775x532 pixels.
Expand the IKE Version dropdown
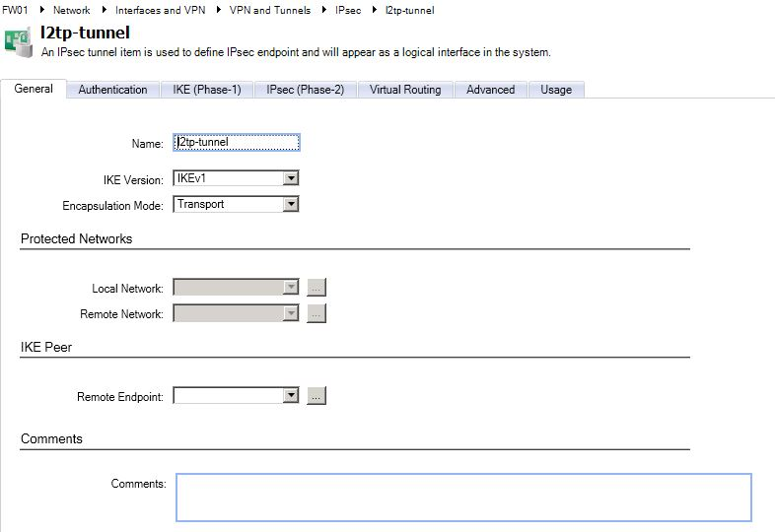(x=290, y=178)
